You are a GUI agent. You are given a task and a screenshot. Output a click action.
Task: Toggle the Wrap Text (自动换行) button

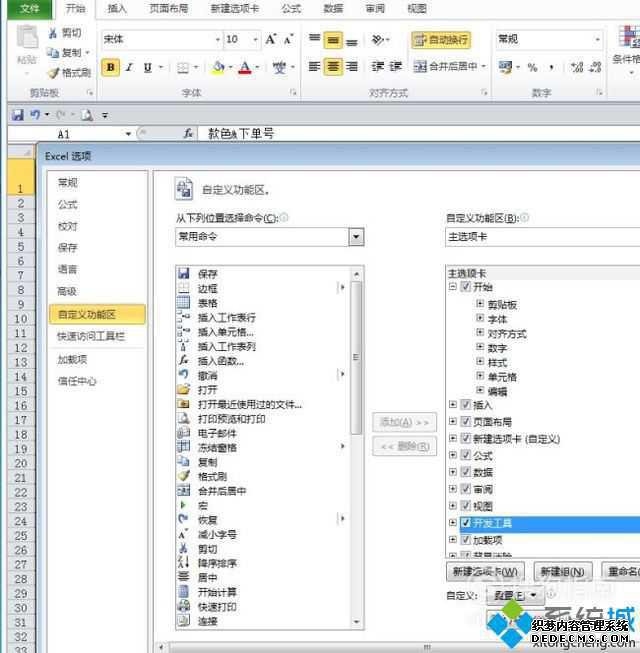[x=441, y=40]
